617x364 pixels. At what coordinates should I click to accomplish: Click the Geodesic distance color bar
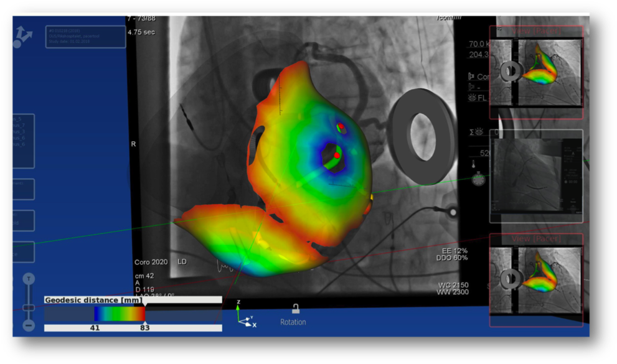(x=119, y=314)
